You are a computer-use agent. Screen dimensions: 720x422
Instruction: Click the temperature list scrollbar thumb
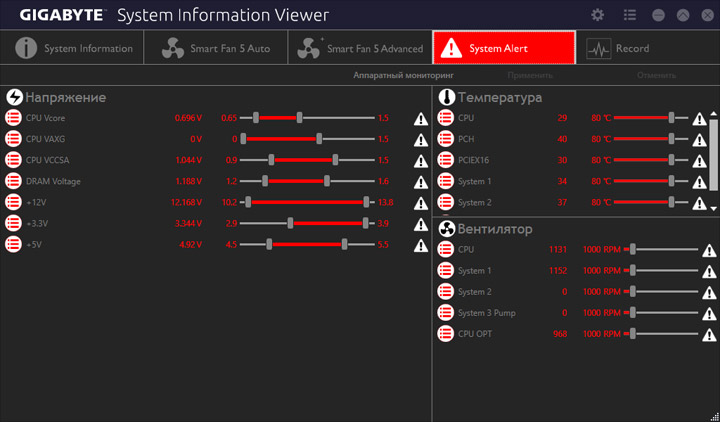(714, 154)
